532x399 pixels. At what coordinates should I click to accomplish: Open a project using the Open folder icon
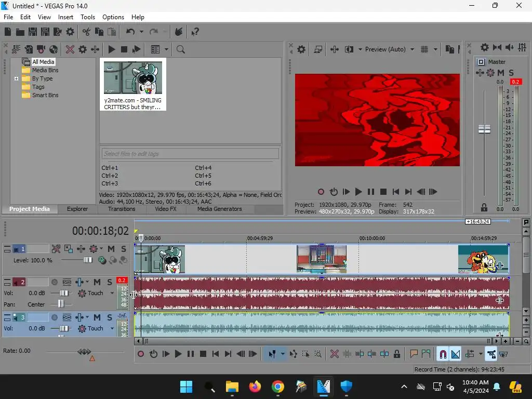[x=20, y=32]
